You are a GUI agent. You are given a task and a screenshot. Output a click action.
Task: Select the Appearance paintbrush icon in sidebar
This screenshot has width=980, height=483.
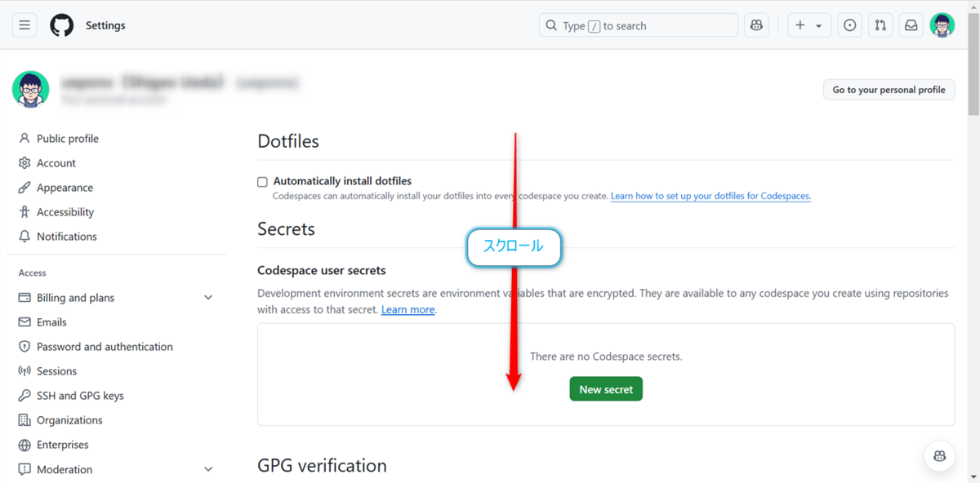[x=25, y=187]
